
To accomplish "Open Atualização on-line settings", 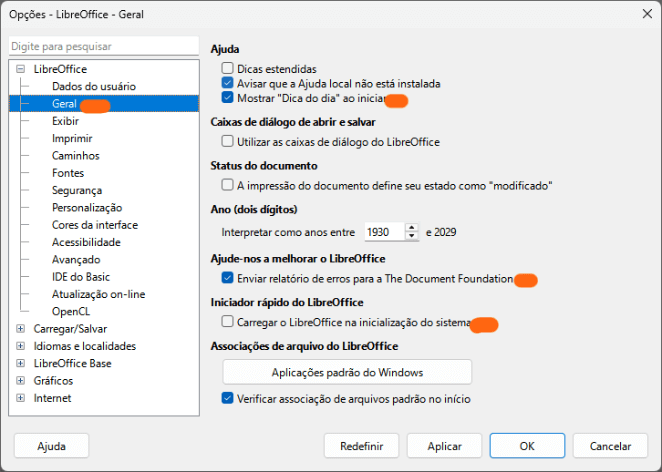I will point(98,294).
